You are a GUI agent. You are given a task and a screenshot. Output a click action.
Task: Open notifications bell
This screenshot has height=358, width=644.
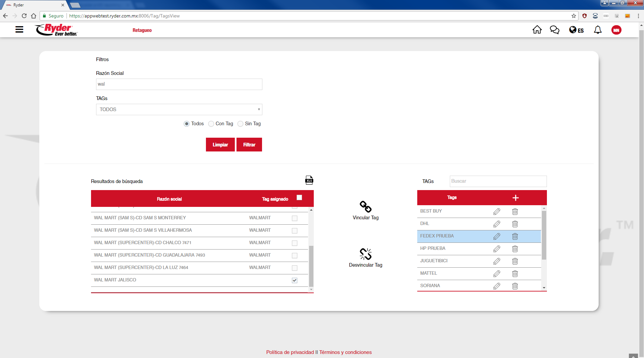coord(598,30)
